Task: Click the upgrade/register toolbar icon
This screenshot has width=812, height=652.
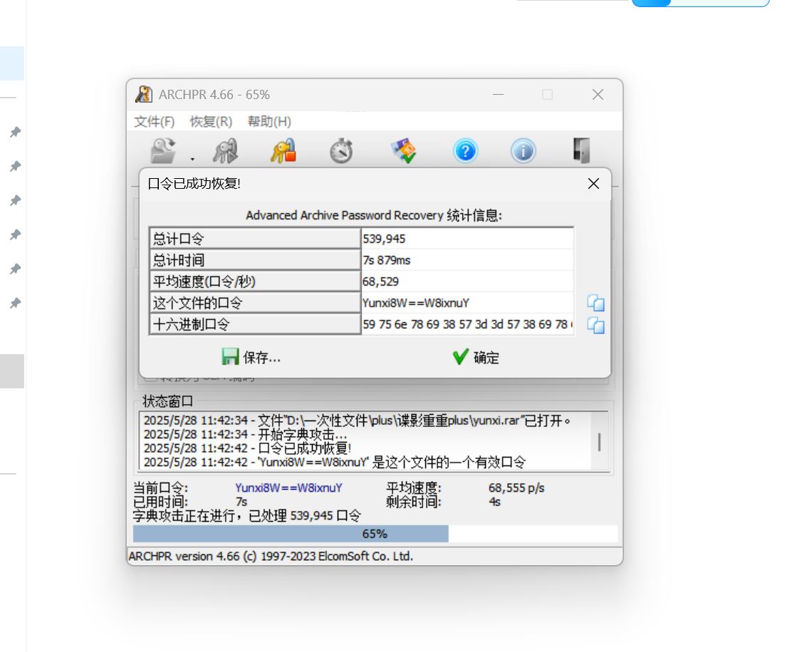Action: (404, 150)
